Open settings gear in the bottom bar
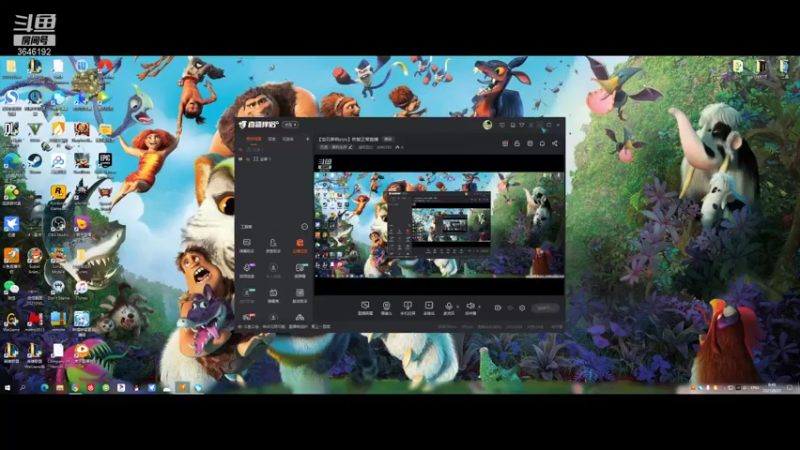The height and width of the screenshot is (450, 800). click(522, 308)
